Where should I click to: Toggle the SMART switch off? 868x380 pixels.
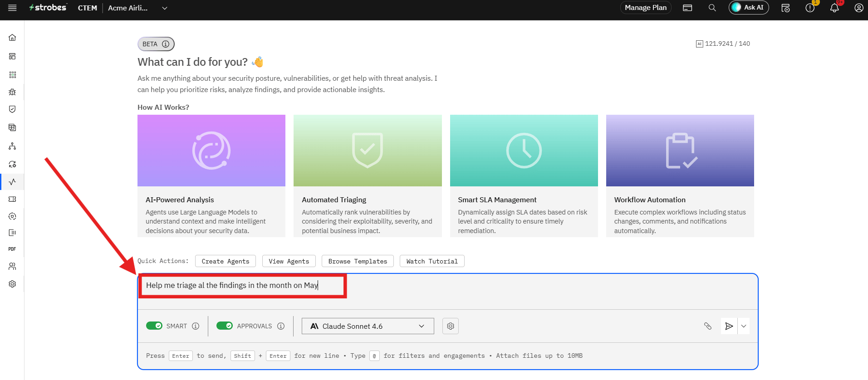coord(154,326)
